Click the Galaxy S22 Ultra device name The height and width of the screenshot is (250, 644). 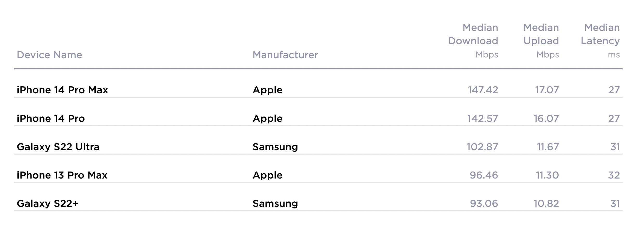tap(58, 147)
